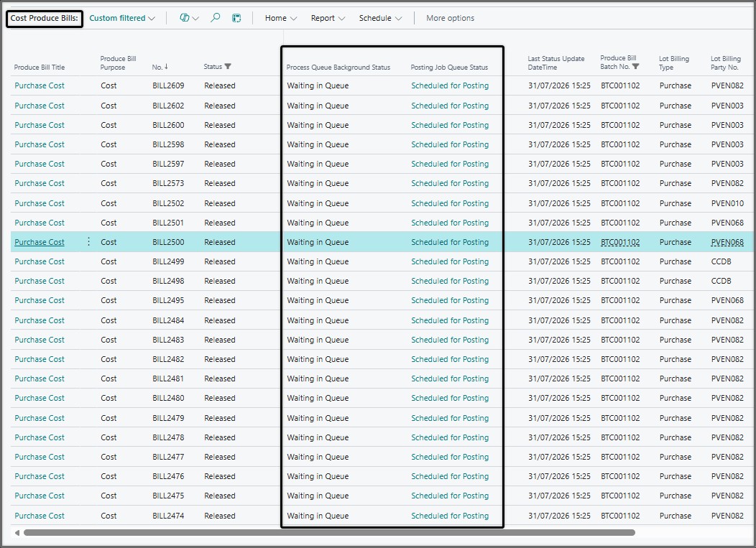The height and width of the screenshot is (548, 756).
Task: Click the Released status for BILL2482
Action: 219,359
